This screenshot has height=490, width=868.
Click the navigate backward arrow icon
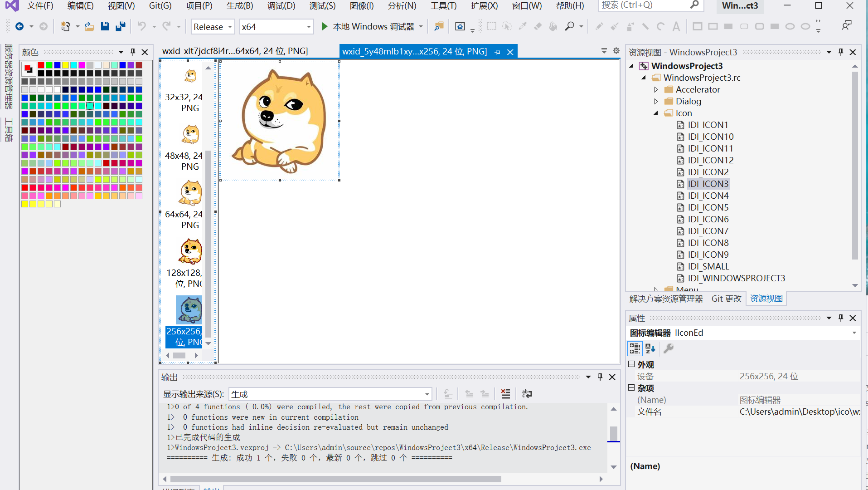[19, 27]
